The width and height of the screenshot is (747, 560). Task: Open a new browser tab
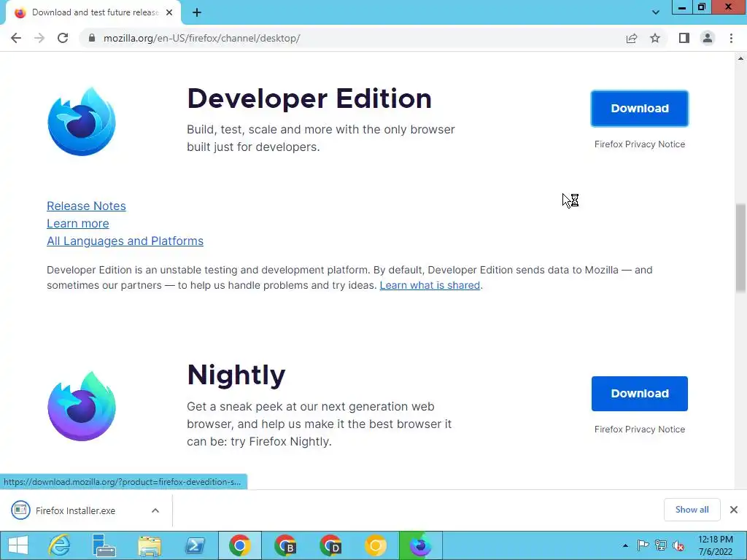197,13
